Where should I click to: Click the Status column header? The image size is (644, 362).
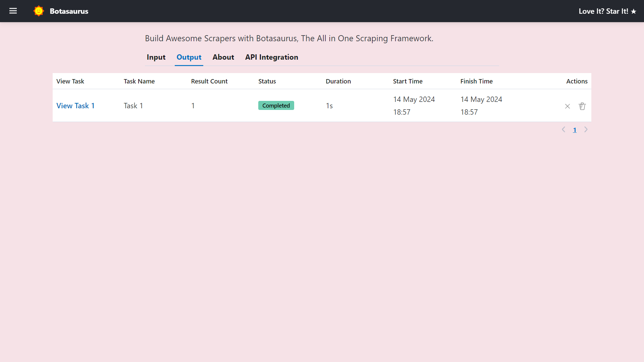pos(267,81)
